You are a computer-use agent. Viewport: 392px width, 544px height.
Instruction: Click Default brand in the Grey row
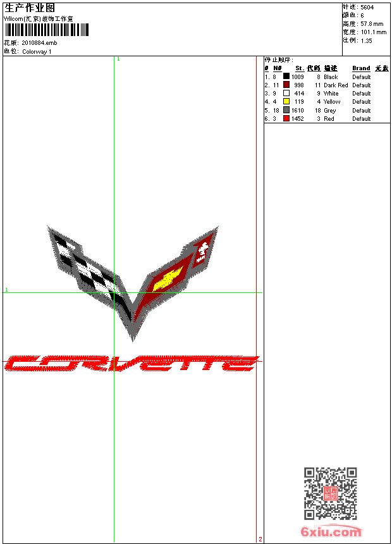362,111
